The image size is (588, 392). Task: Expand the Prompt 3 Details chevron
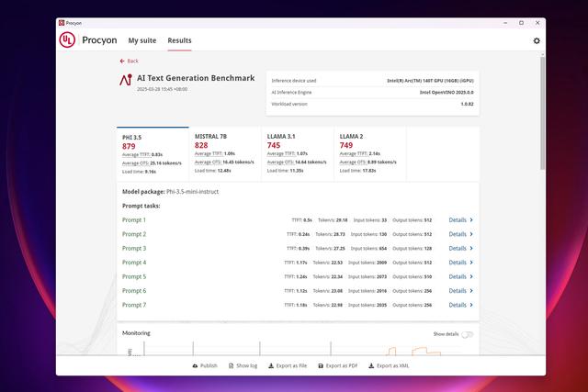tap(471, 249)
